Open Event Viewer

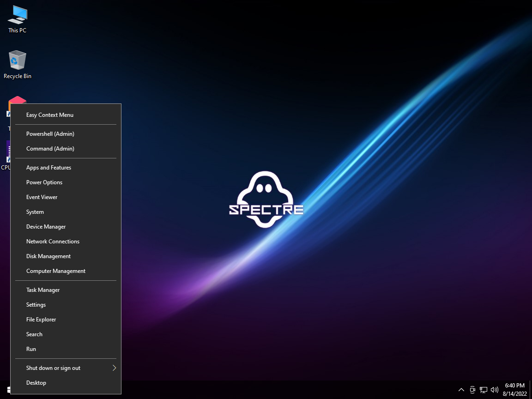coord(66,197)
